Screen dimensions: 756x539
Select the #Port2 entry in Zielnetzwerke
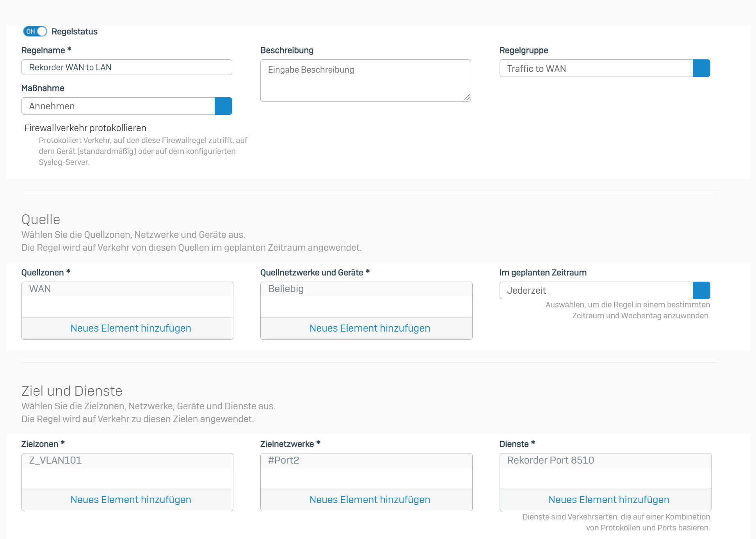(x=366, y=460)
